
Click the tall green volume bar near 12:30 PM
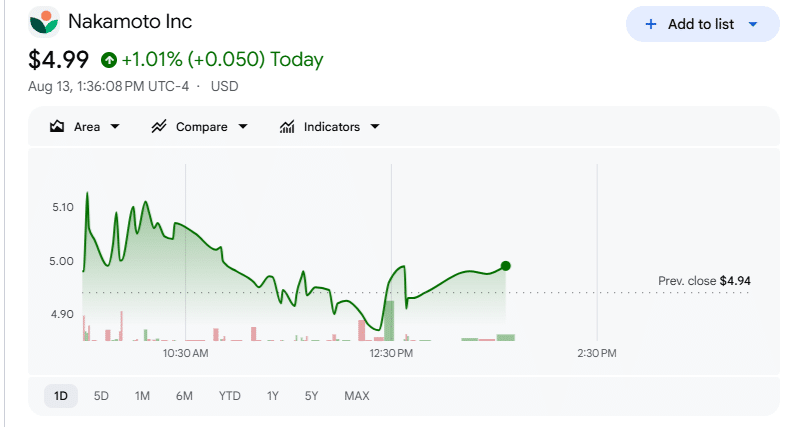click(x=389, y=321)
